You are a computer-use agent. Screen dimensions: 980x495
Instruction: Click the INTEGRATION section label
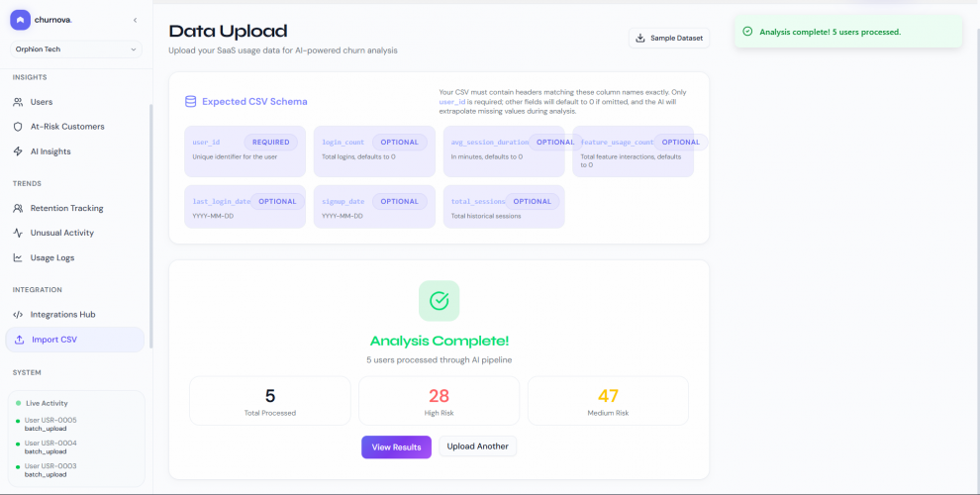click(37, 290)
